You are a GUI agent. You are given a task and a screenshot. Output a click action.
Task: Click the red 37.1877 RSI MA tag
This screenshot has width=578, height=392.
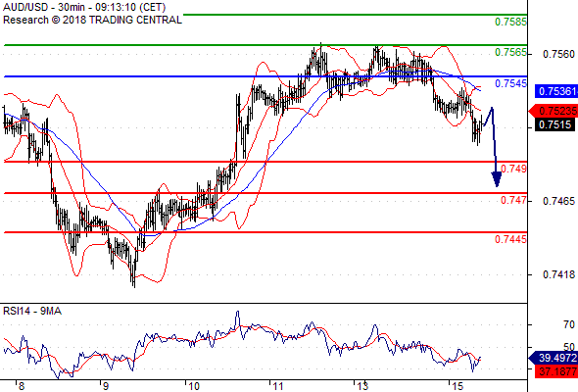point(556,371)
